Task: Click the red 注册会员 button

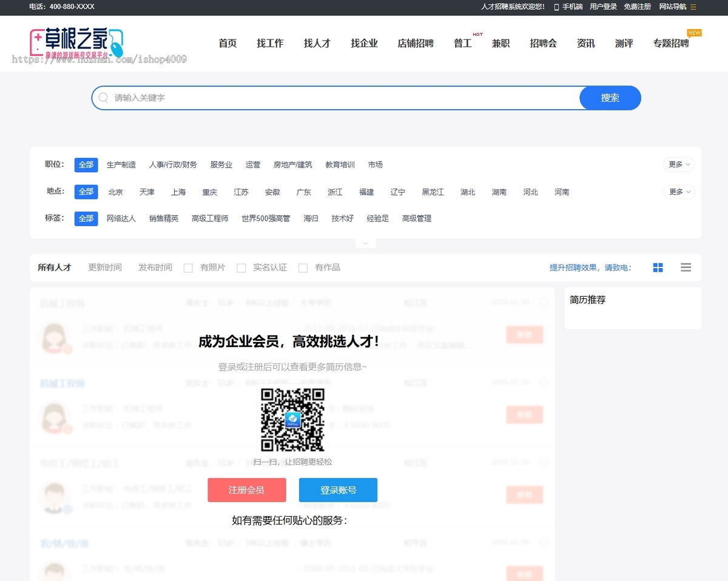Action: click(246, 490)
